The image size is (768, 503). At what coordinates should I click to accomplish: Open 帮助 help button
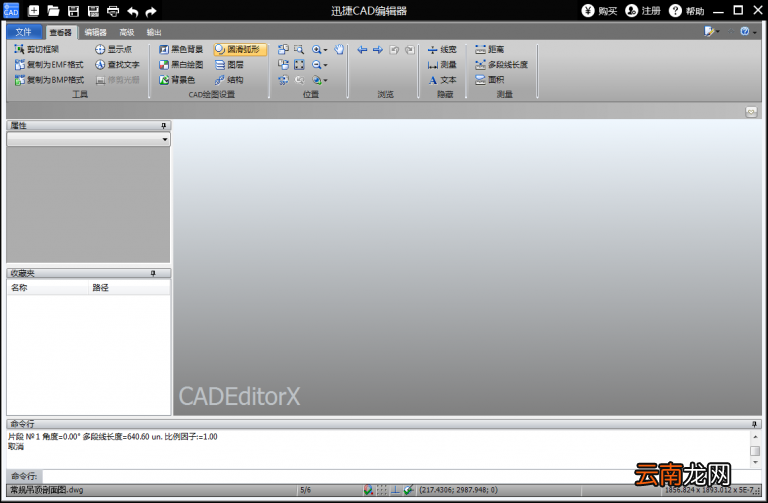click(687, 10)
